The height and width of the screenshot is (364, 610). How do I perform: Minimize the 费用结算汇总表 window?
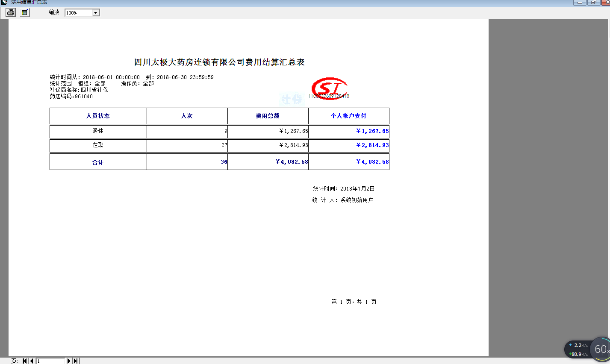pos(580,2)
